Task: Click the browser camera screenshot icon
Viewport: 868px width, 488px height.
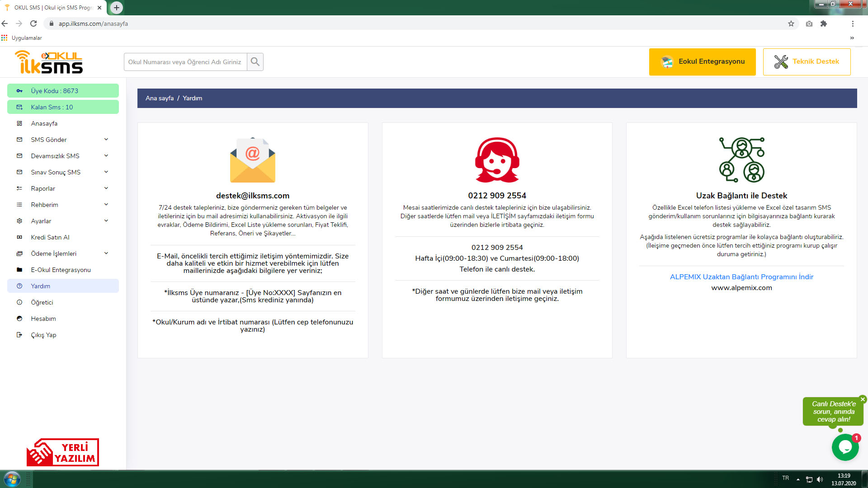Action: click(x=809, y=23)
